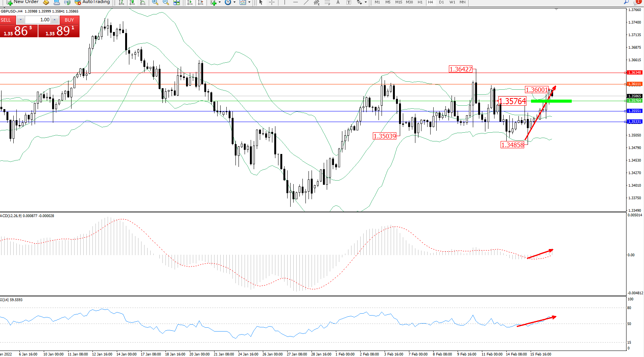
Task: Click the 1.00 volume input field
Action: pyautogui.click(x=38, y=20)
